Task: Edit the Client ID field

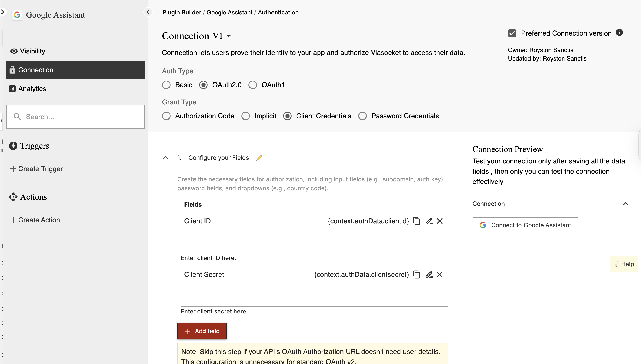Action: click(429, 221)
